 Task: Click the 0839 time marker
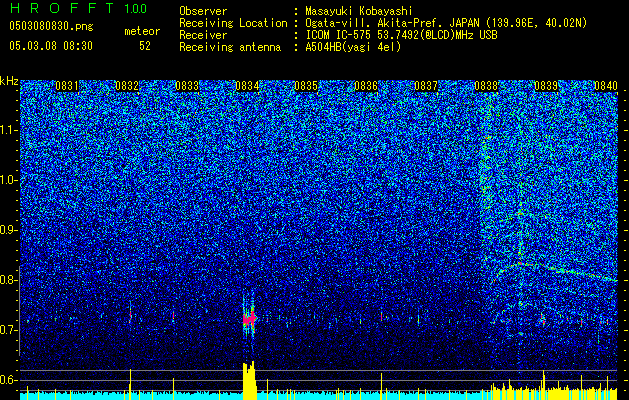tap(546, 86)
